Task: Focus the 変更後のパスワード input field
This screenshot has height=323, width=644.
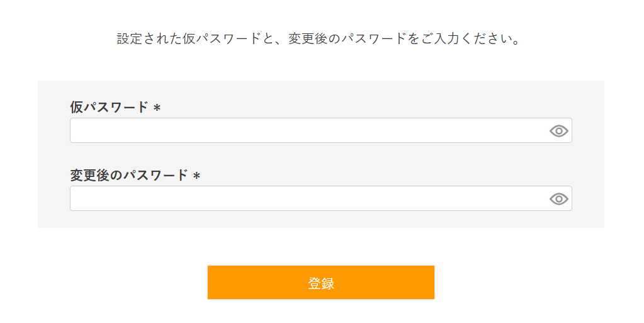Action: (308, 199)
